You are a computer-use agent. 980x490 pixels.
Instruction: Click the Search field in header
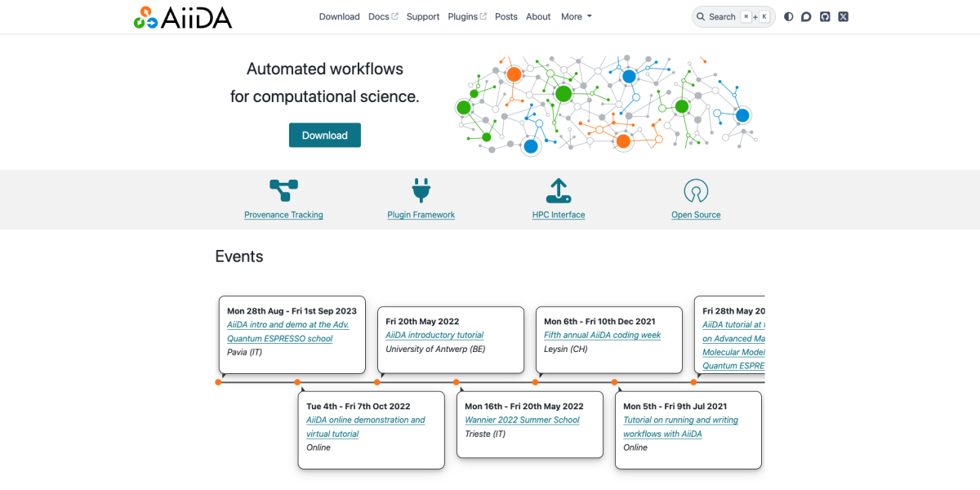[733, 16]
